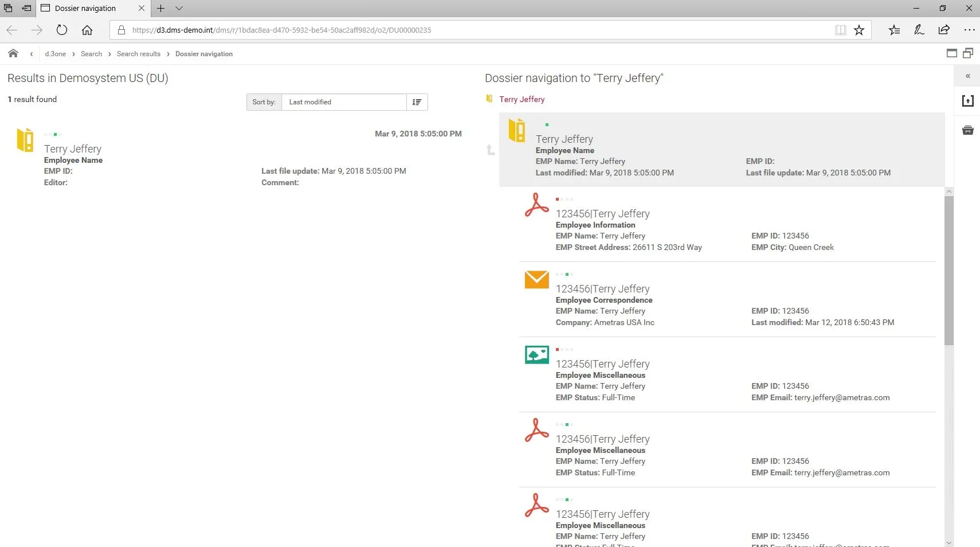The width and height of the screenshot is (980, 547).
Task: Expand the browser tab list chevron
Action: coord(179,8)
